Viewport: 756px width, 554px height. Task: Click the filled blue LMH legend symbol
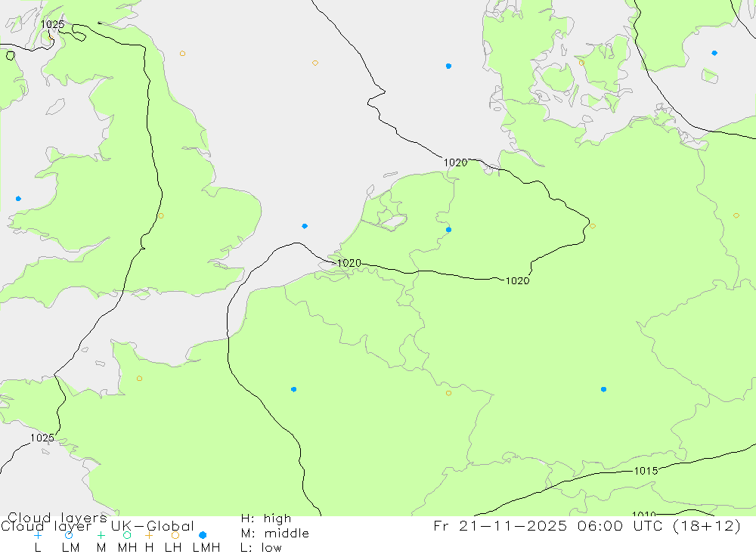coord(203,535)
